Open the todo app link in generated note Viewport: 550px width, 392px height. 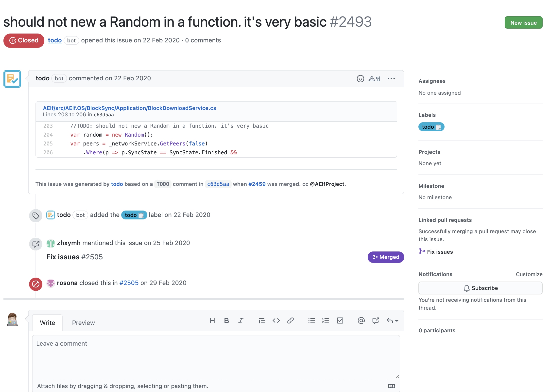pos(117,184)
